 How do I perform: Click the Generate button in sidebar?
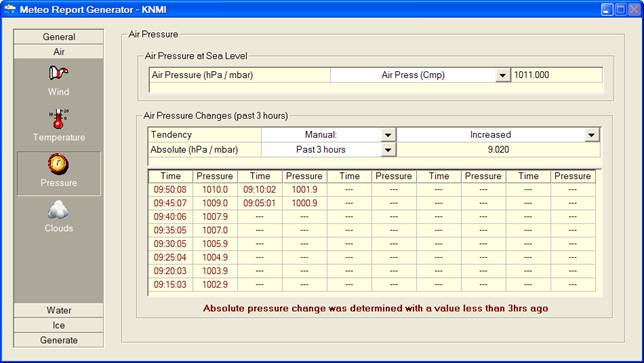pos(59,340)
